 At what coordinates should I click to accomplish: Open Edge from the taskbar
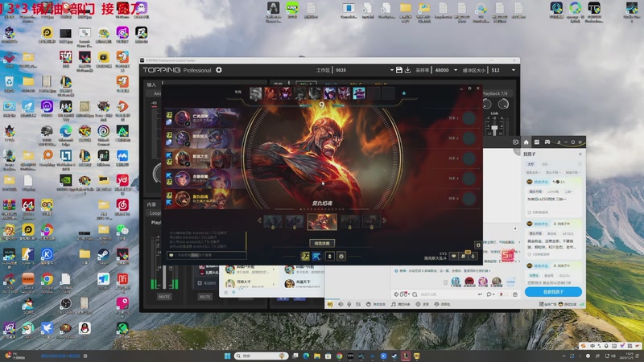(306, 356)
